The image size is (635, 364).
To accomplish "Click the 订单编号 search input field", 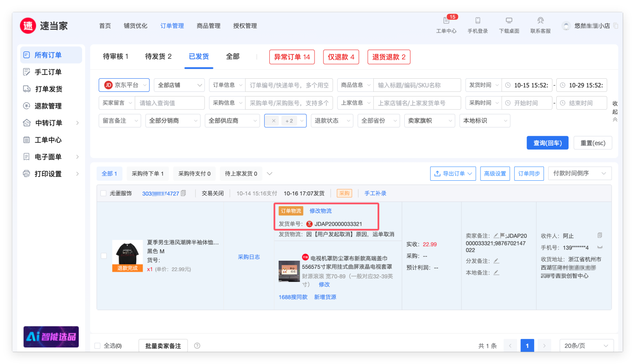I will click(289, 85).
